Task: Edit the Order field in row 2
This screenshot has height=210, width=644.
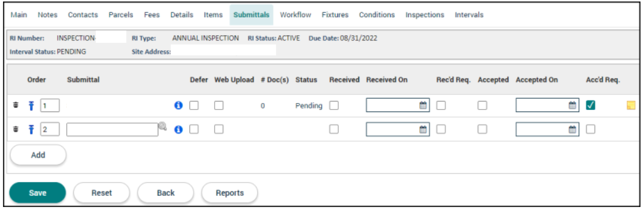Action: click(50, 129)
